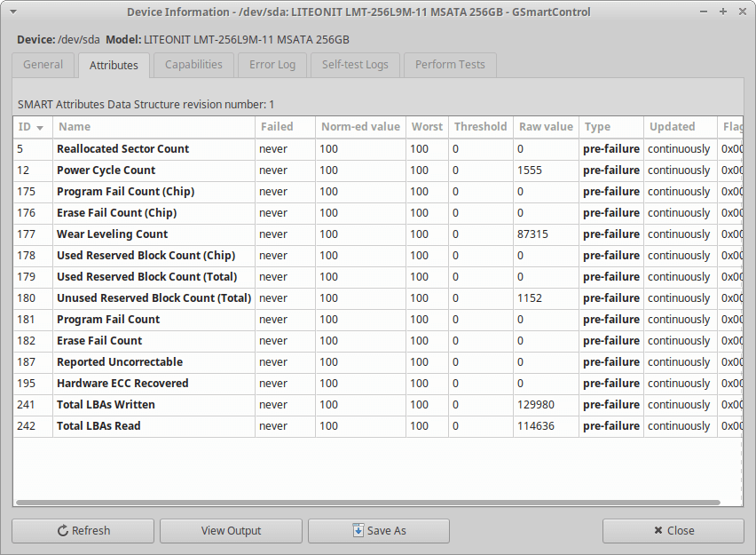The height and width of the screenshot is (555, 756).
Task: Sort the table by the Name column header
Action: tap(75, 126)
